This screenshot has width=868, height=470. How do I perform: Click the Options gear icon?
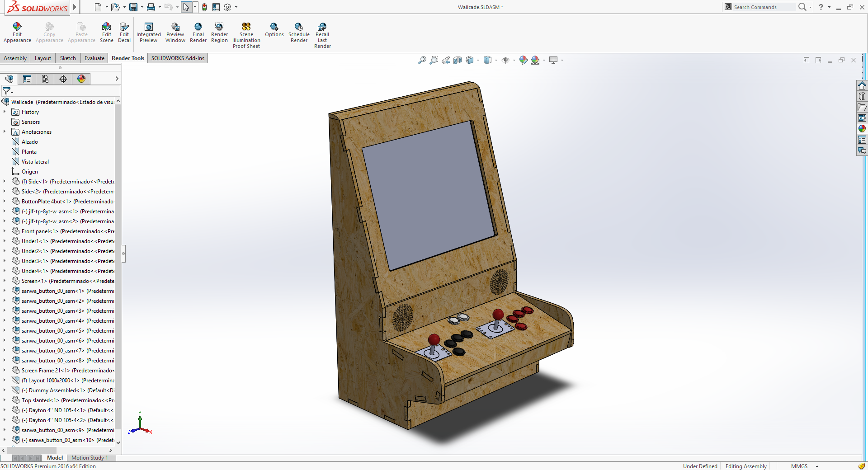[x=227, y=7]
